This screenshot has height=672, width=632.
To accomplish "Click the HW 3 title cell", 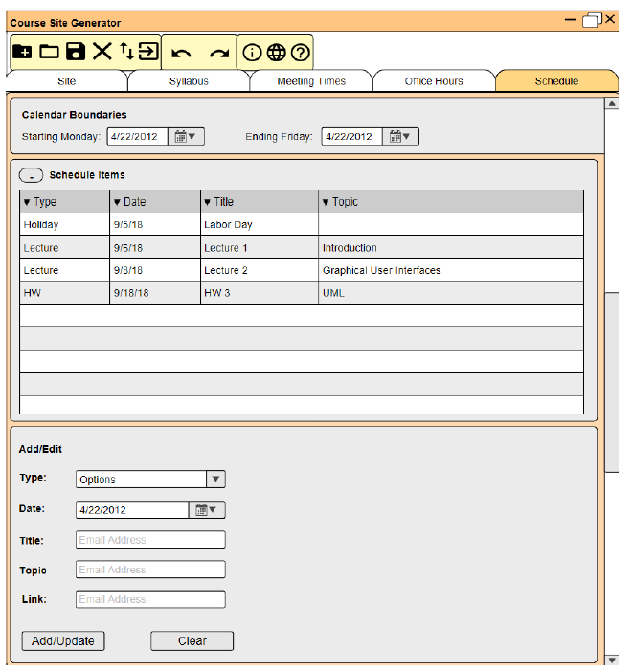I will 260,293.
